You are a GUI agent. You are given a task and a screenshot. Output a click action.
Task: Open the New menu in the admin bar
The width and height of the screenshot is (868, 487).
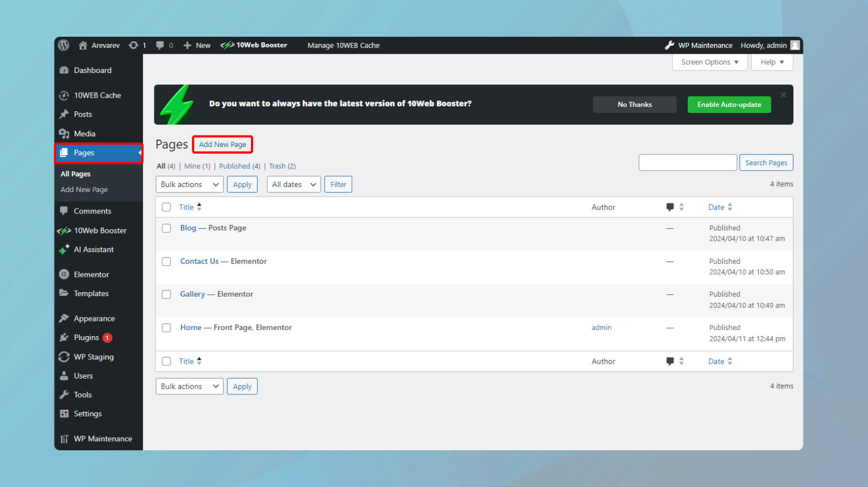(197, 45)
